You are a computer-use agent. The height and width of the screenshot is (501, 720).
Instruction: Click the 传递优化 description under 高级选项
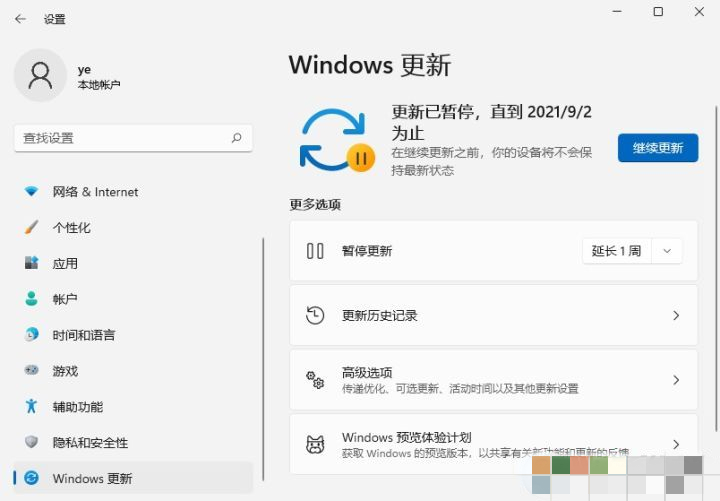pos(460,388)
